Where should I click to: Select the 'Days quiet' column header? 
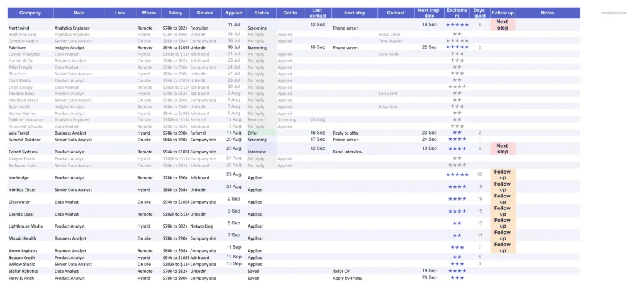[479, 13]
